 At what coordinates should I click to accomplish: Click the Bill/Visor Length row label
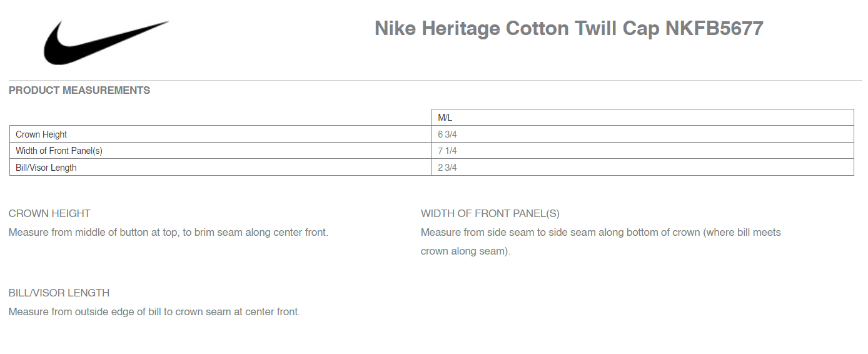(x=46, y=168)
